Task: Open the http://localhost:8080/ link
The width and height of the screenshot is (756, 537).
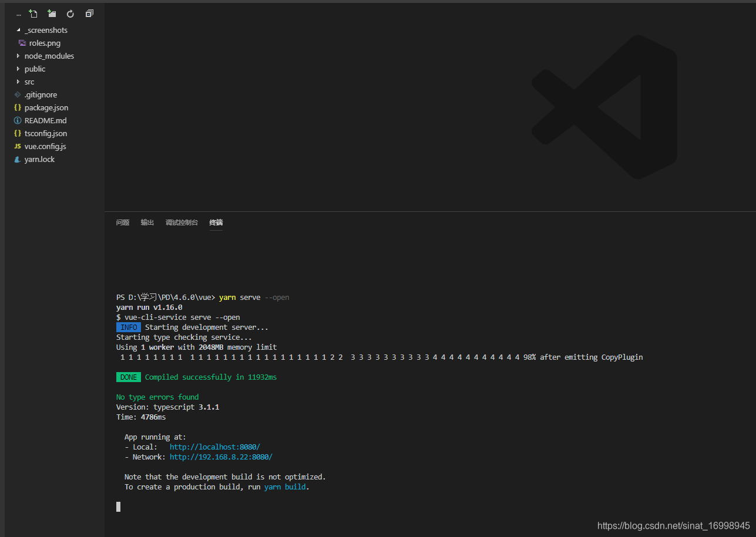Action: pos(215,447)
